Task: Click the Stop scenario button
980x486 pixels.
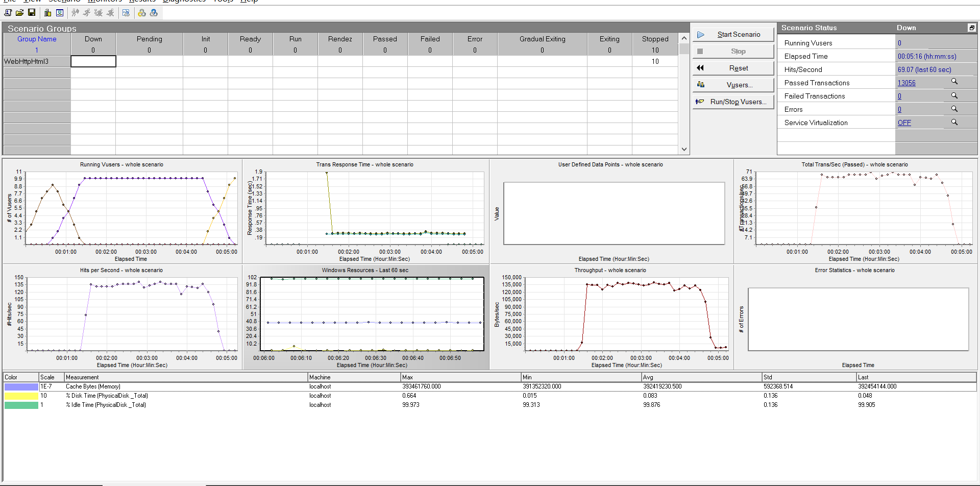Action: [x=733, y=51]
